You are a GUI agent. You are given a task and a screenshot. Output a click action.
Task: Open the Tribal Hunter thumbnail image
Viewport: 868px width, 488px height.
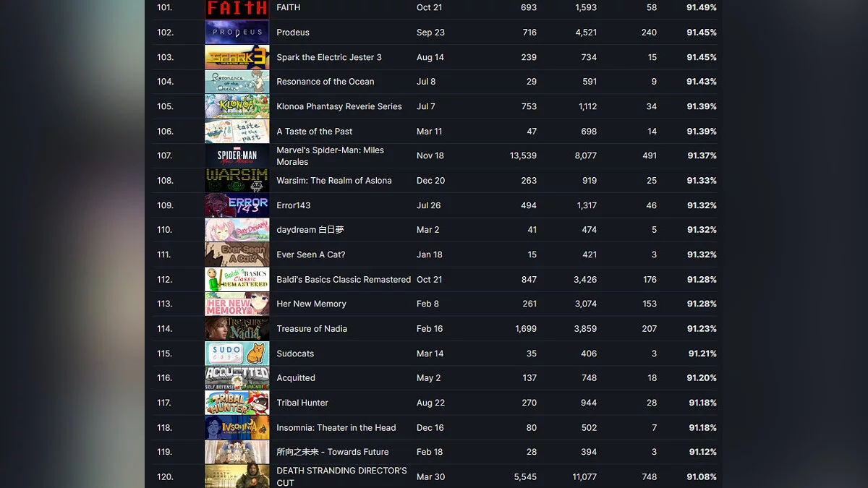coord(237,403)
